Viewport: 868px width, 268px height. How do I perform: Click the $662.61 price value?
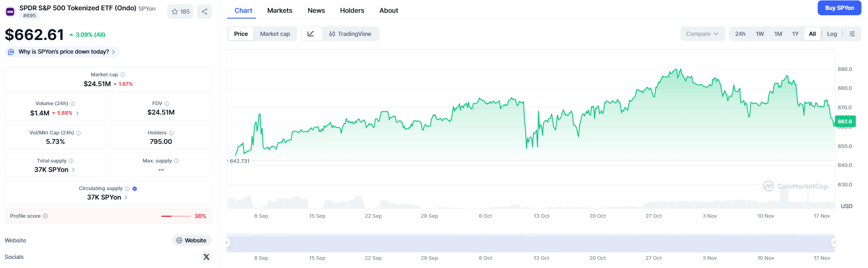34,35
